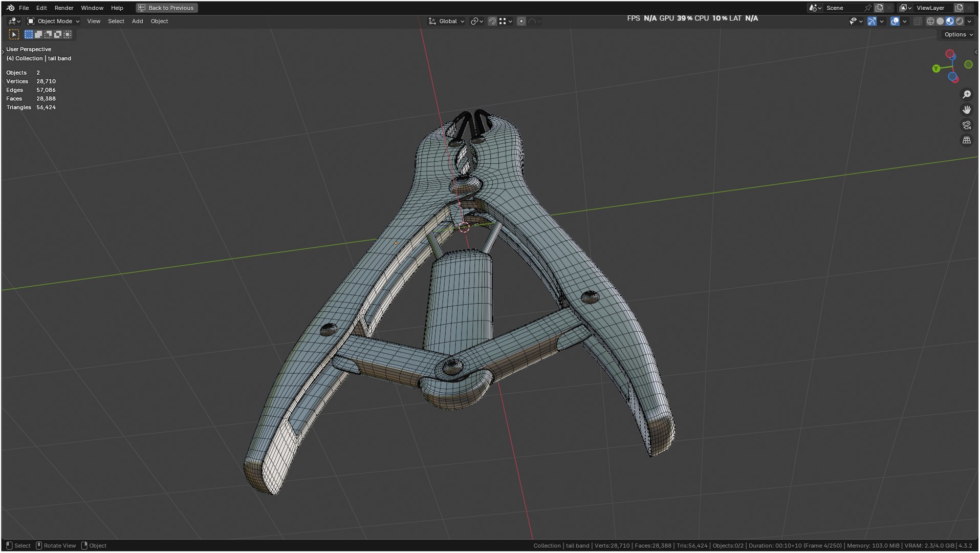Open the selectability and visibility dropdown
980x553 pixels.
point(856,21)
